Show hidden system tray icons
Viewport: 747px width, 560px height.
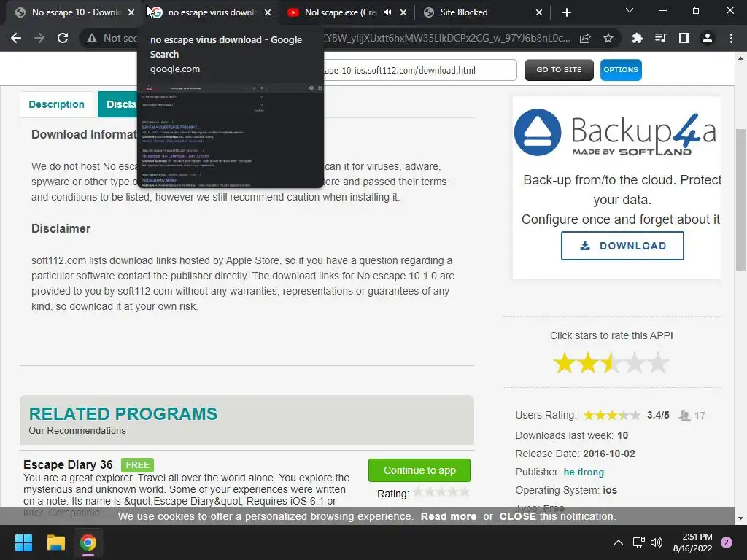click(x=619, y=542)
